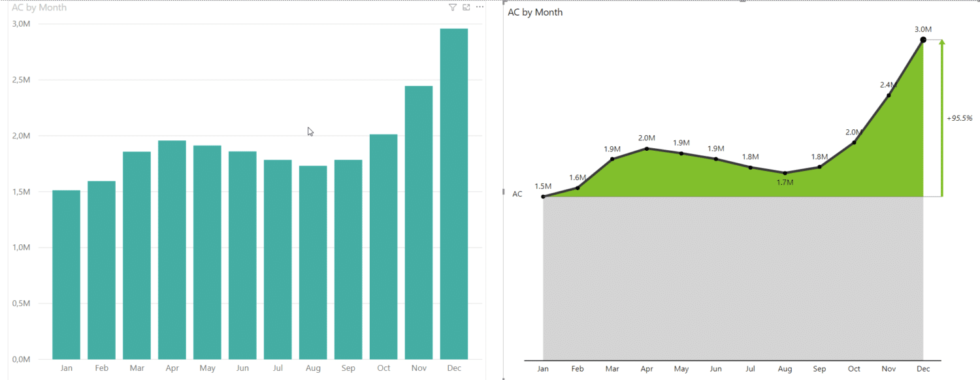Open the filter icon on bar chart visual
The height and width of the screenshot is (380, 980).
pos(453,7)
